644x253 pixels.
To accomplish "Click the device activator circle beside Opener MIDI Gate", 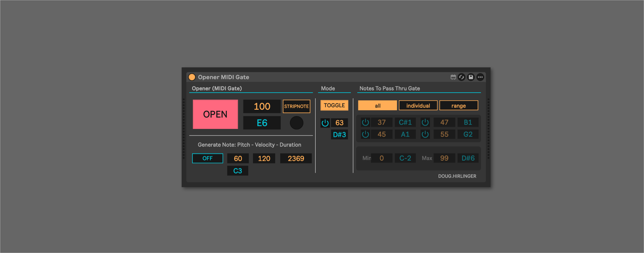I will click(192, 77).
